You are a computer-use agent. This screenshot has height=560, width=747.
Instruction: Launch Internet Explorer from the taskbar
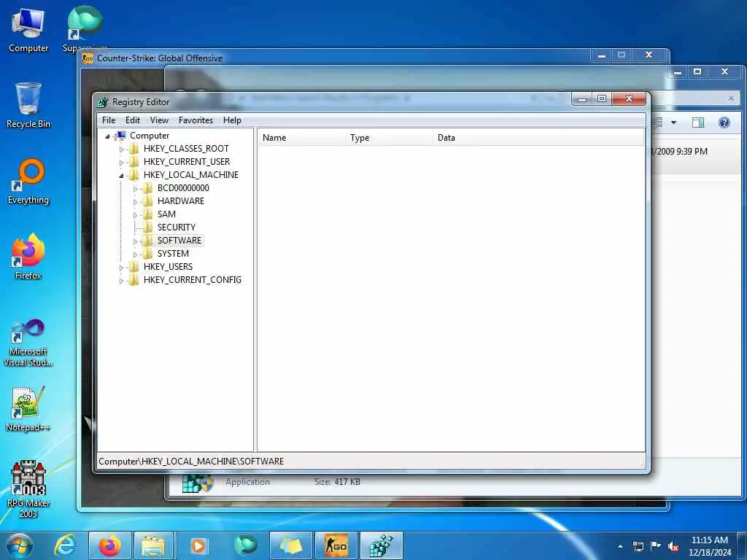65,545
